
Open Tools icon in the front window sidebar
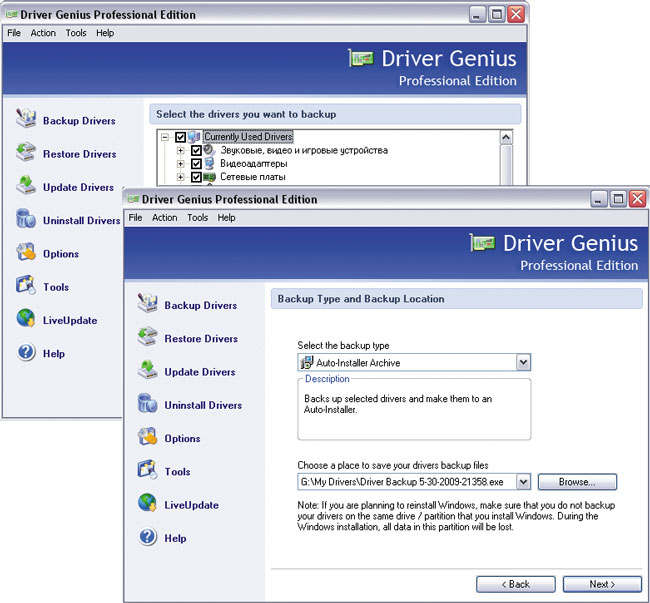tap(148, 470)
